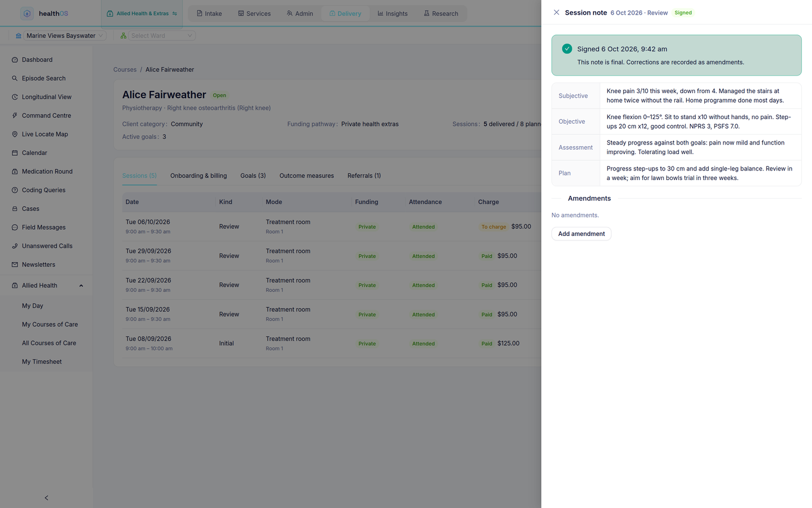Open the Select Ward dropdown

pos(162,36)
